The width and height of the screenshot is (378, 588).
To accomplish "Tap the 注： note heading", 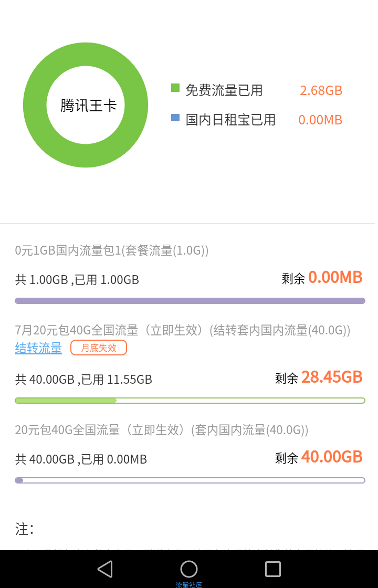I will click(25, 529).
